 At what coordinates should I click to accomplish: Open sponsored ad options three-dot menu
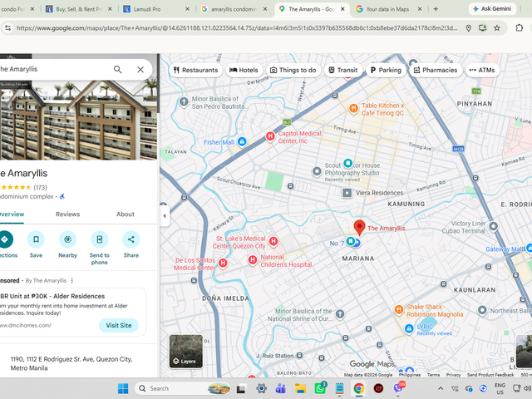[72, 281]
